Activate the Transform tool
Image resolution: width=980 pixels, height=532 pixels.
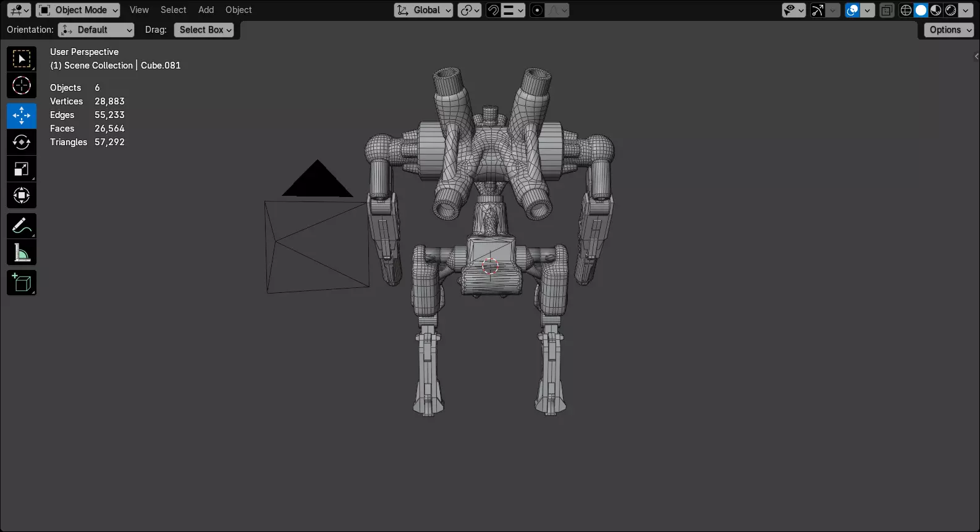22,196
